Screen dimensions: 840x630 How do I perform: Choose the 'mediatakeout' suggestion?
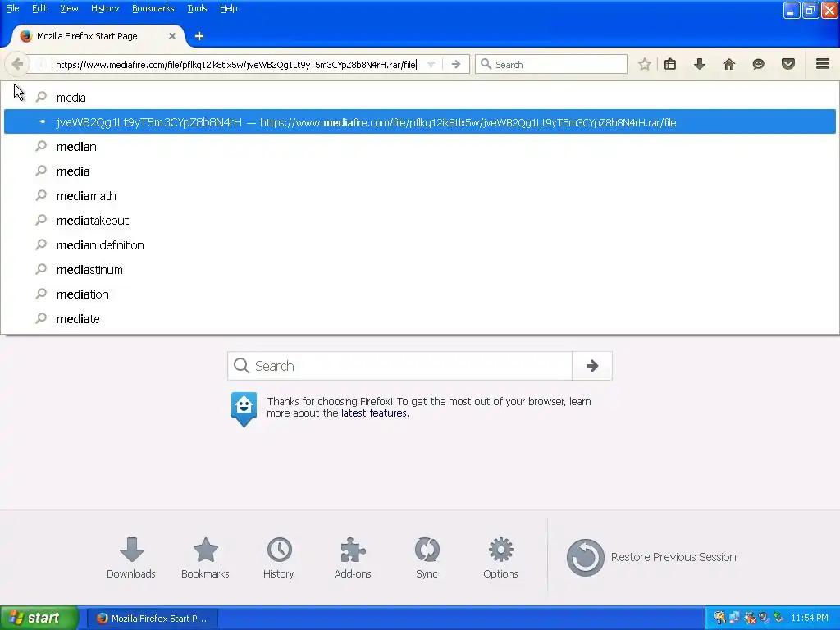click(419, 220)
